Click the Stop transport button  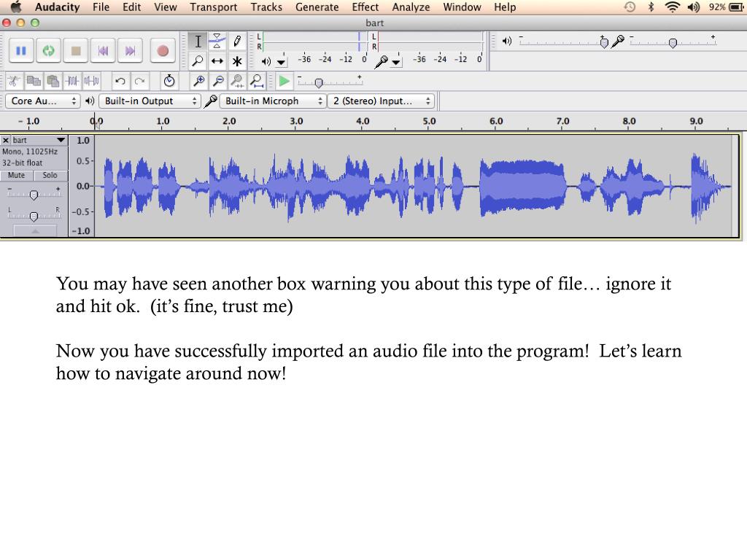(x=76, y=50)
